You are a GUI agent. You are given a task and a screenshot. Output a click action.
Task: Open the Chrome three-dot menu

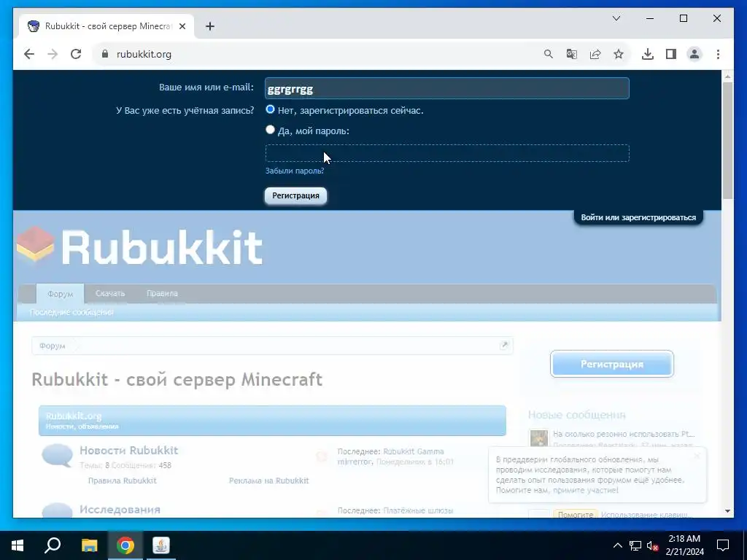(718, 54)
